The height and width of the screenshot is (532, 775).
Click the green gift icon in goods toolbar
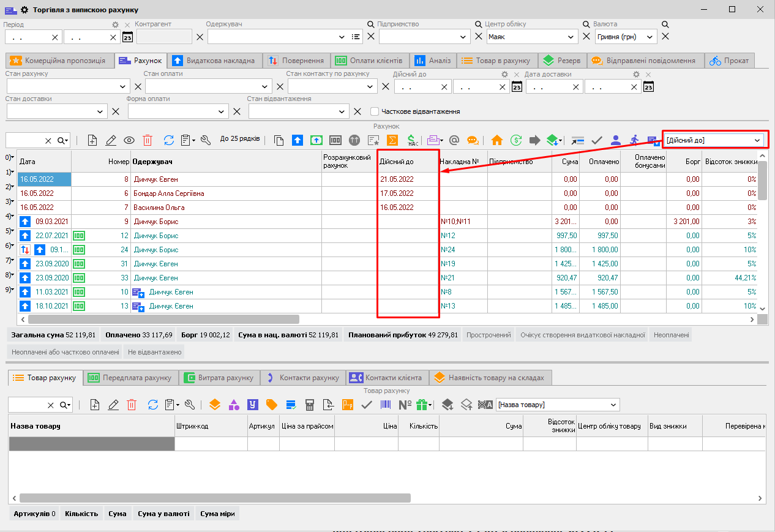[421, 405]
